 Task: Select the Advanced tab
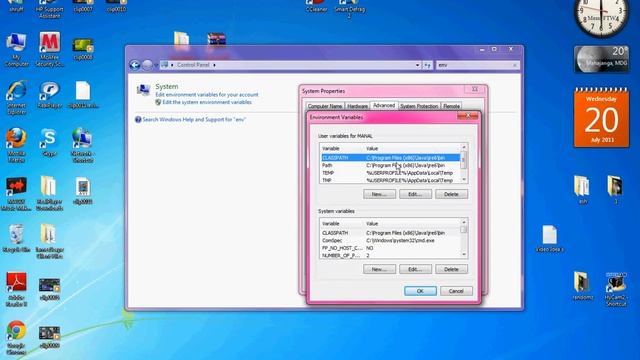click(x=384, y=105)
